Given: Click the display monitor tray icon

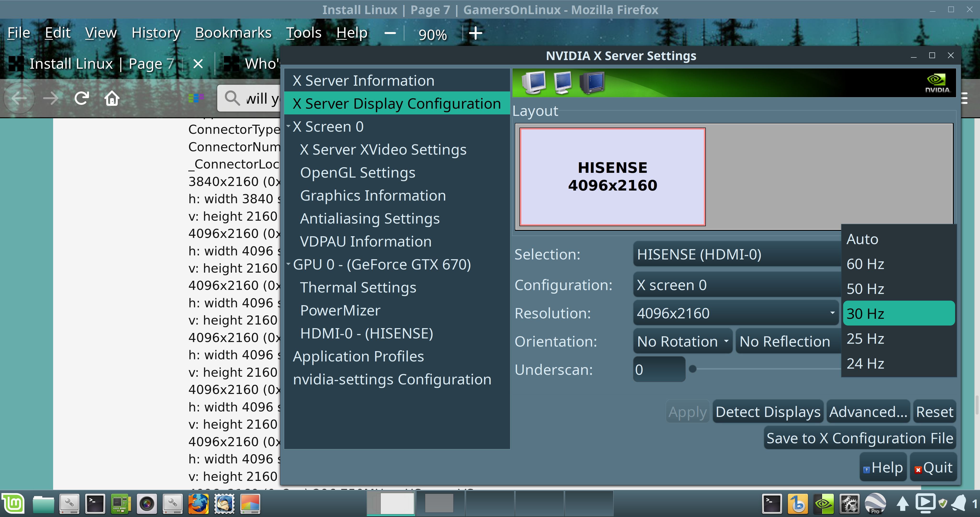Looking at the screenshot, I should pos(925,503).
